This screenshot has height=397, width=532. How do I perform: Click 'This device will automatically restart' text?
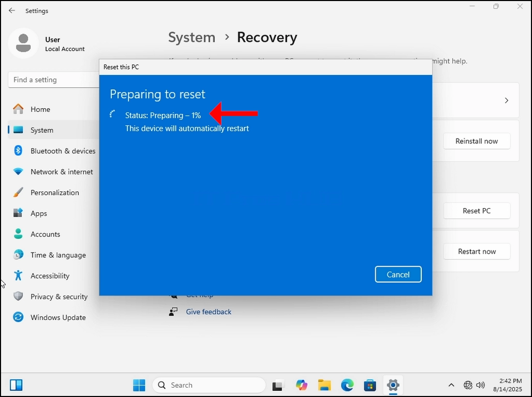coord(187,128)
